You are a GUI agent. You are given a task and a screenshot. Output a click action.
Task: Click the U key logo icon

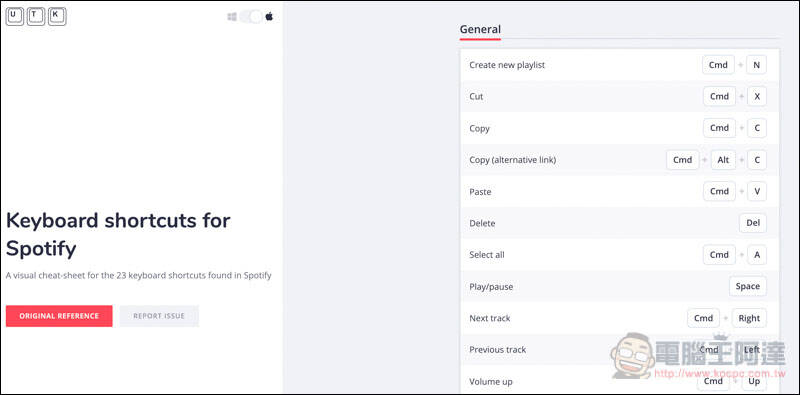pos(15,16)
